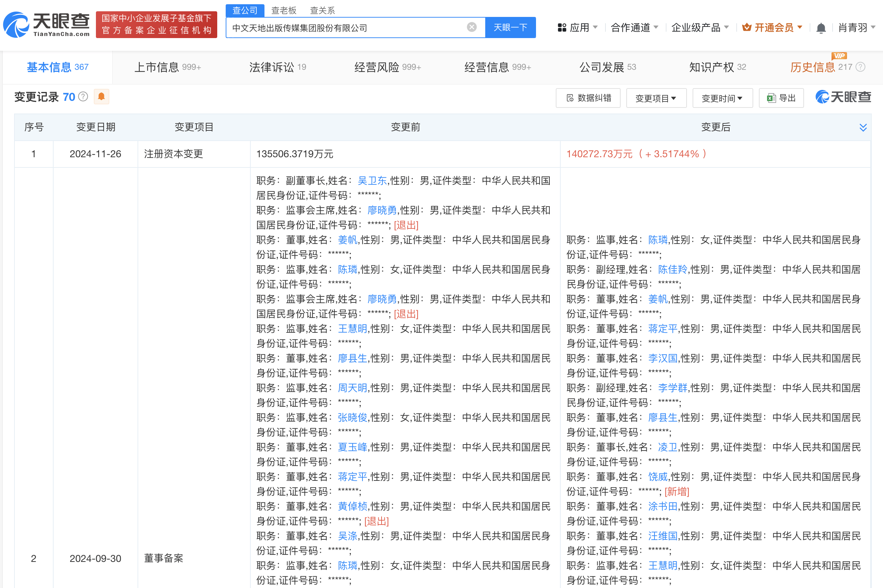
Task: Filter by 变更时间 dropdown
Action: click(723, 98)
